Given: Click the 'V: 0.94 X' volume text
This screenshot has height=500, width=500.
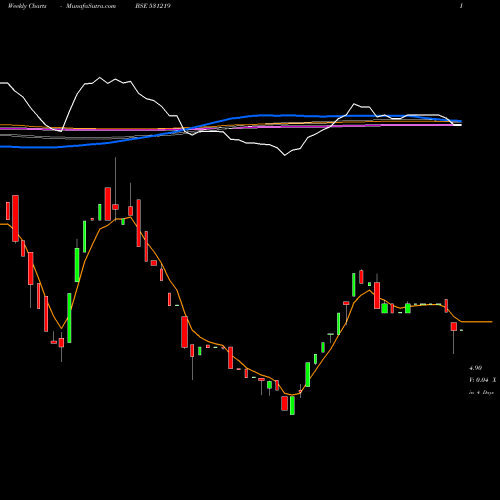Looking at the screenshot, I should [482, 380].
